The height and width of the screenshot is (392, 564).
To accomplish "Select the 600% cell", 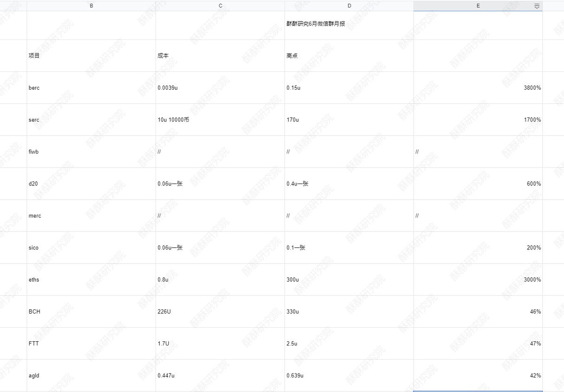I will (478, 184).
